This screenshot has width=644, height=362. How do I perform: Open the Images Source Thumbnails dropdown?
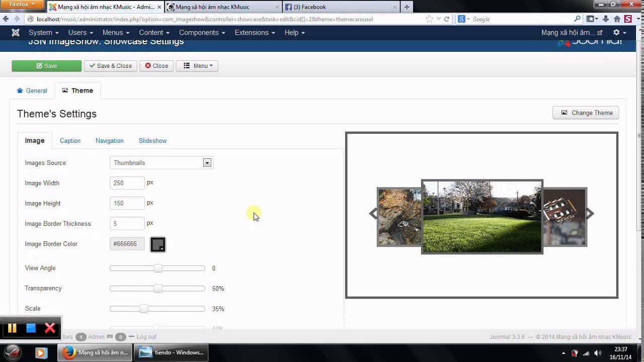[162, 163]
